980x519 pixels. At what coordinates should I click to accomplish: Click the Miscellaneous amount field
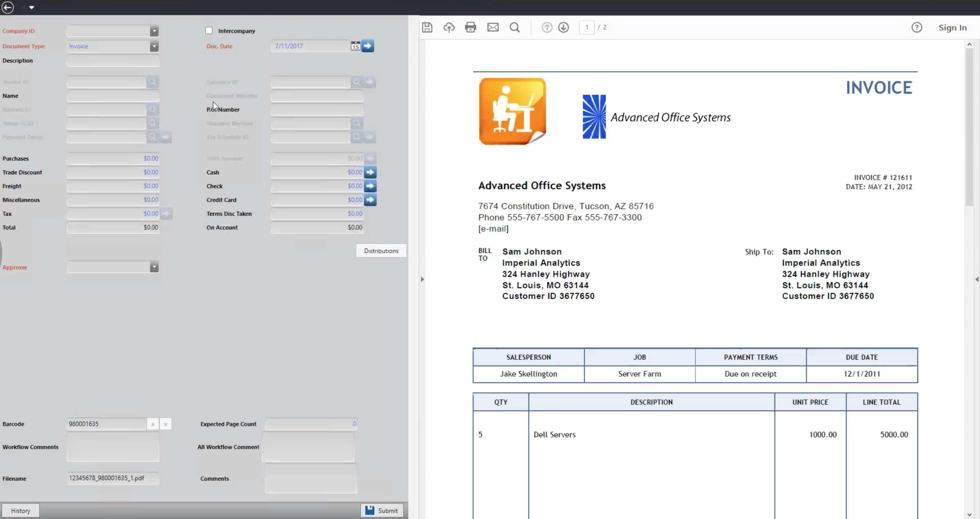pos(113,200)
